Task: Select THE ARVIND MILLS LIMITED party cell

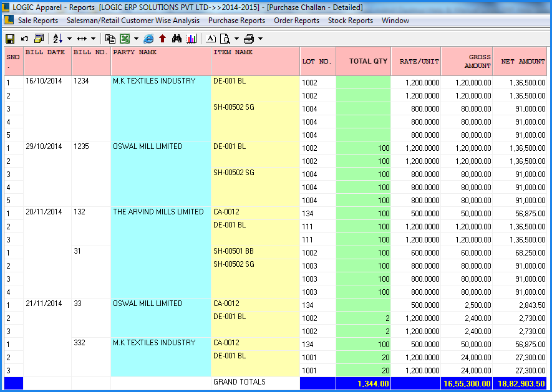Action: pos(162,252)
